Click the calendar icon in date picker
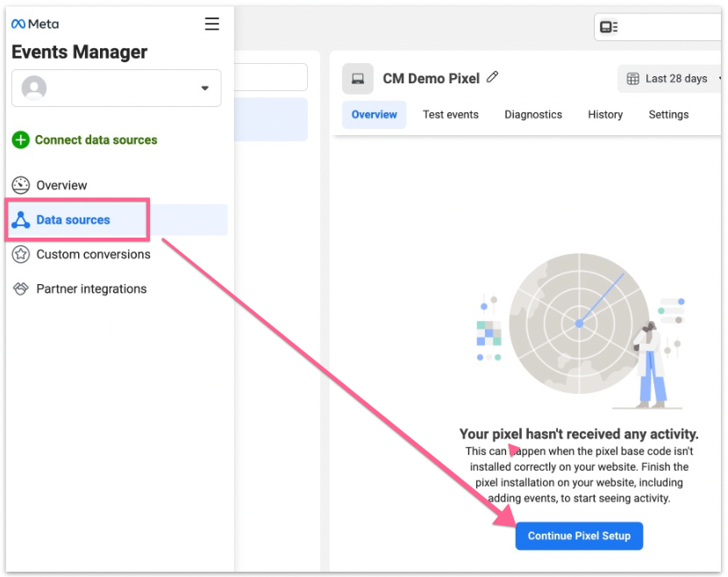 633,79
